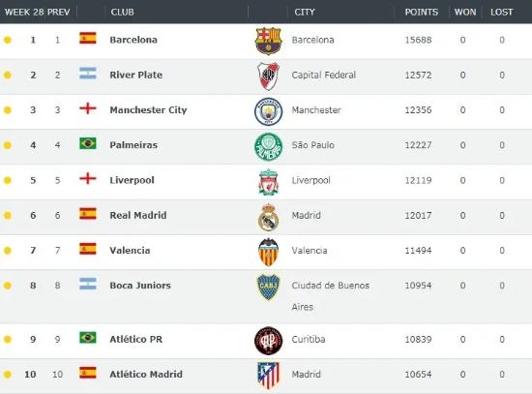Click the Palmeiras club crest

coord(268,147)
